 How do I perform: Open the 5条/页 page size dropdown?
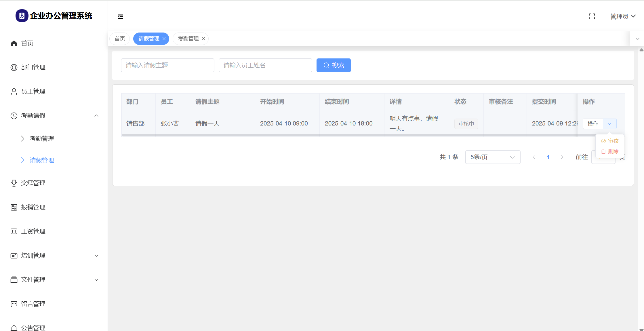492,157
